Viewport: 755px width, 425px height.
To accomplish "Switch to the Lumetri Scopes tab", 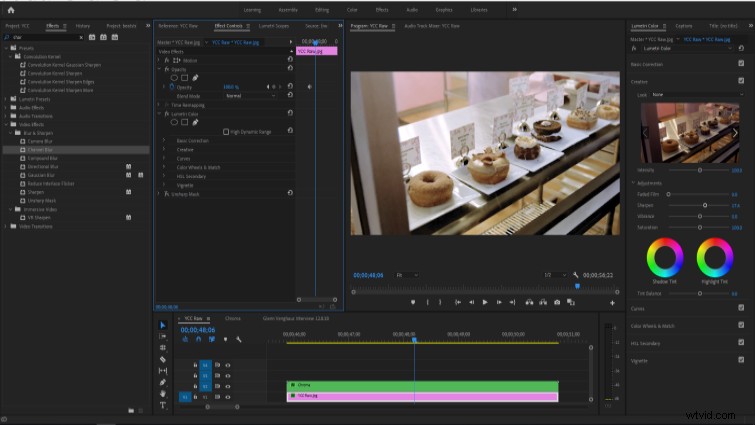I will coord(273,26).
